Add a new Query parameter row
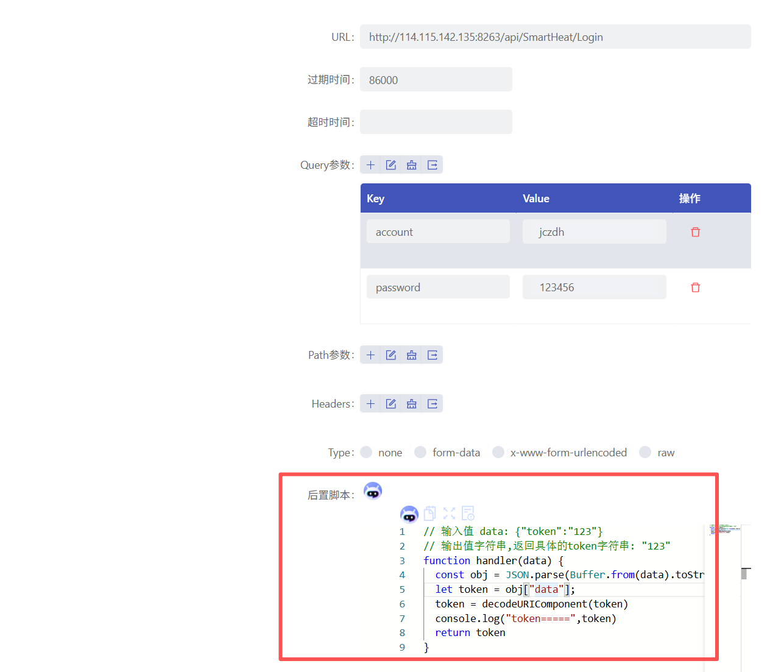Screen dimensions: 784x672 370,165
